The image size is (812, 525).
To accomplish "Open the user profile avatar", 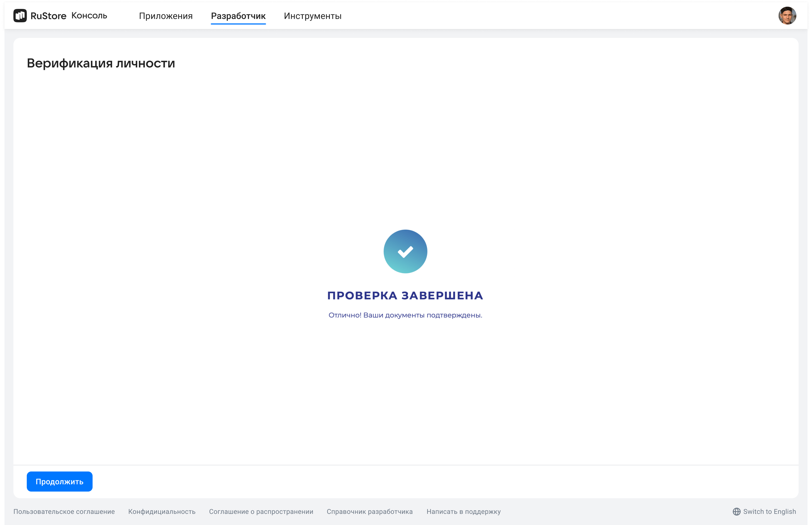I will coord(787,16).
